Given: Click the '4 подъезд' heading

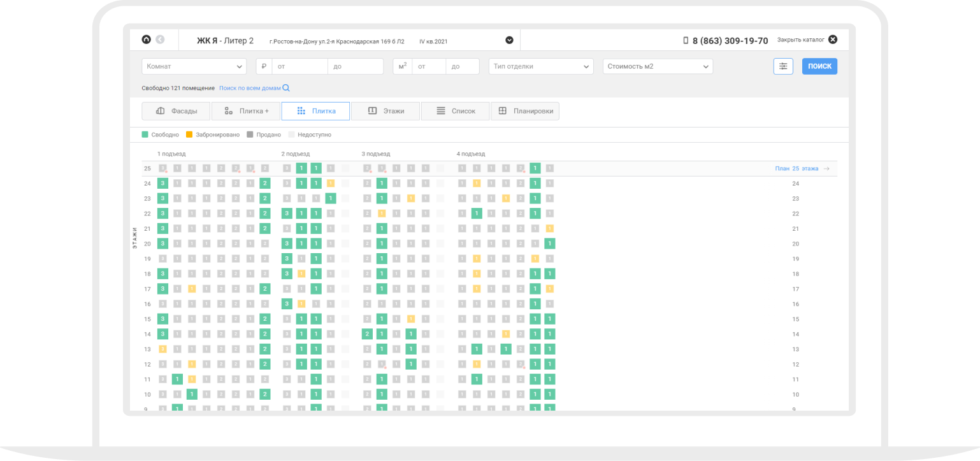Looking at the screenshot, I should tap(471, 154).
